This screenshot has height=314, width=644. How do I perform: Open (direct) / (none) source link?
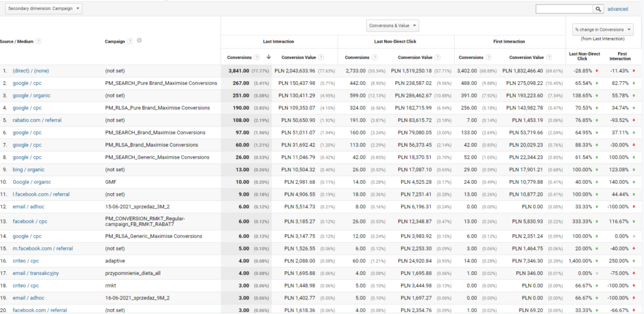pyautogui.click(x=30, y=70)
